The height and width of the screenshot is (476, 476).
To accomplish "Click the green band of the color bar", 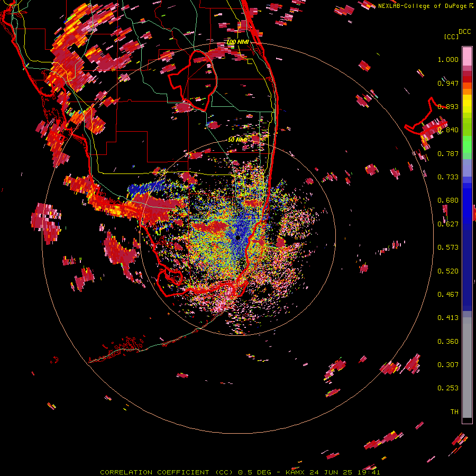I will (467, 145).
